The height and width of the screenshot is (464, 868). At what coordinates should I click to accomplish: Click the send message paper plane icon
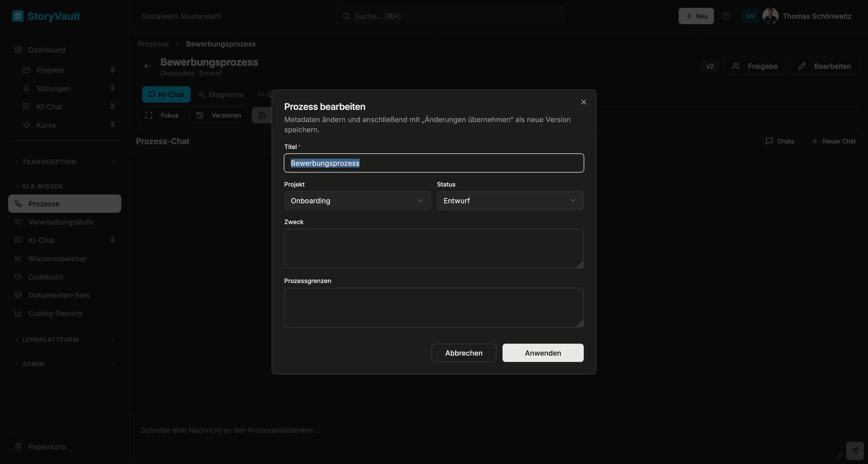coord(855,451)
